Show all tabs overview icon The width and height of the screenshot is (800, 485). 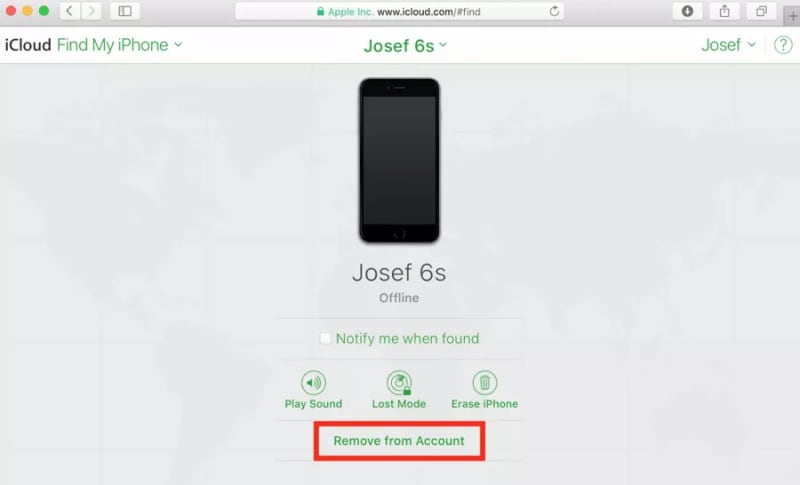(761, 11)
